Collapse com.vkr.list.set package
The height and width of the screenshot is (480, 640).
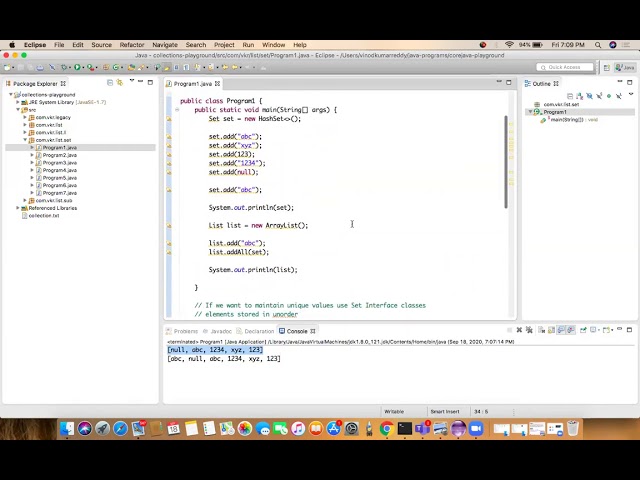[25, 140]
